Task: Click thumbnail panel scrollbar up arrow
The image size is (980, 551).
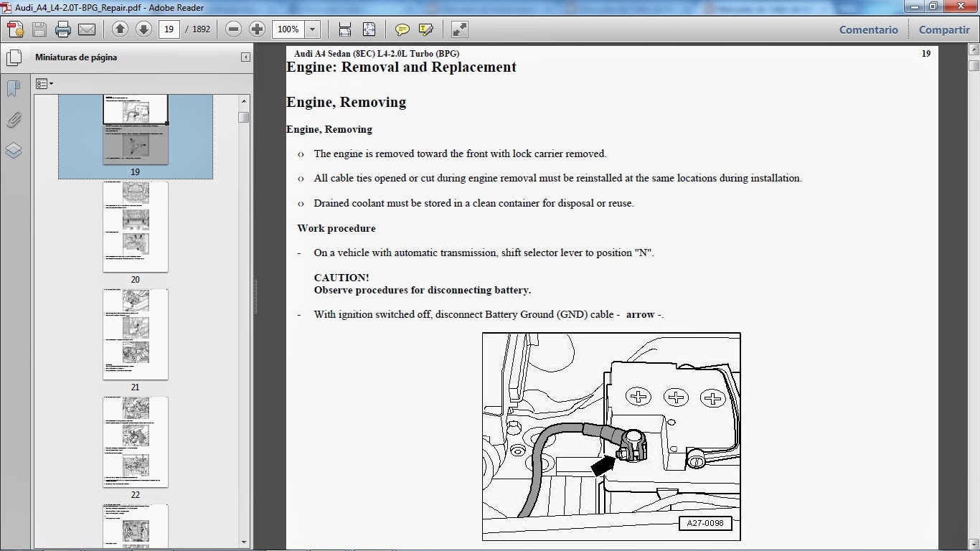Action: click(244, 100)
